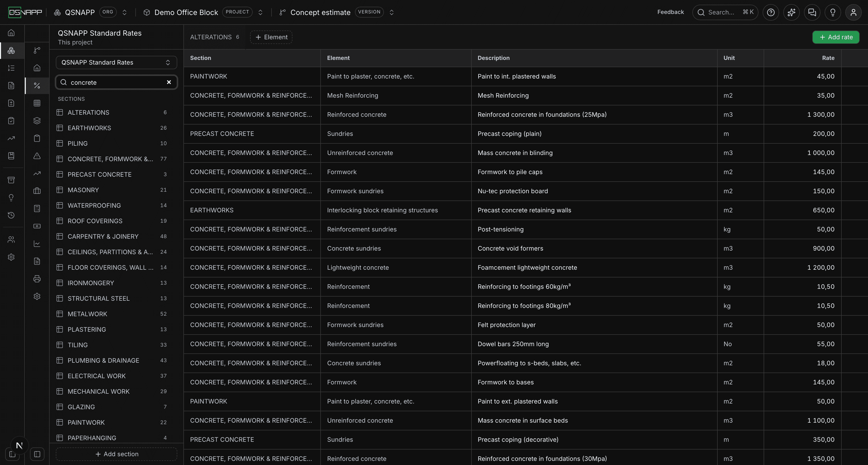
Task: Open the bookmark book icon in left rail
Action: pyautogui.click(x=11, y=156)
